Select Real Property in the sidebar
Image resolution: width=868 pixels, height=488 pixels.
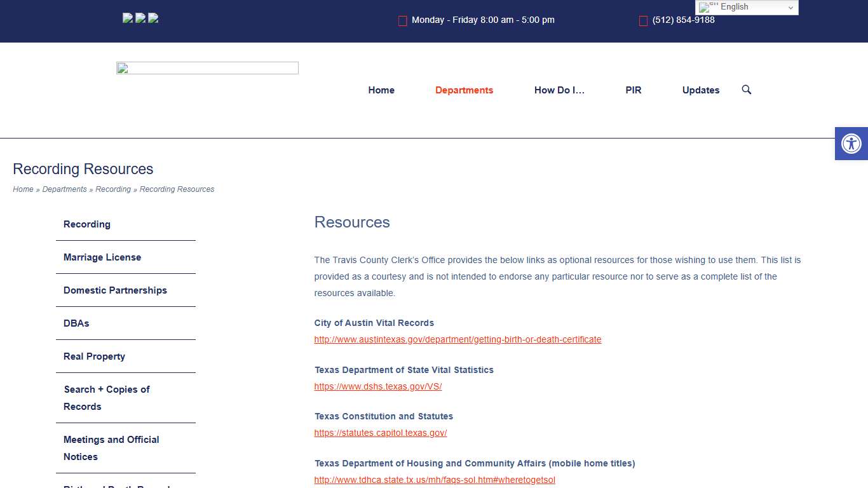click(x=93, y=356)
